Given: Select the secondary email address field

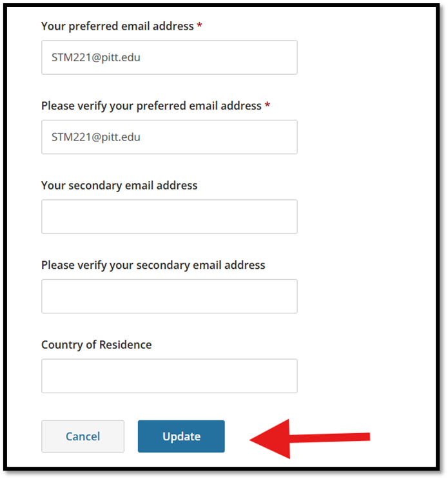Looking at the screenshot, I should coord(169,217).
